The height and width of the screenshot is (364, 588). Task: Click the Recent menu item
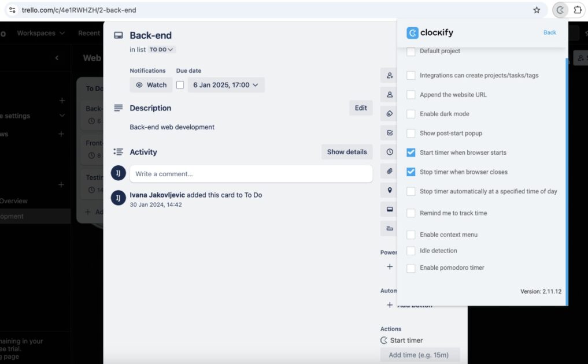click(88, 33)
